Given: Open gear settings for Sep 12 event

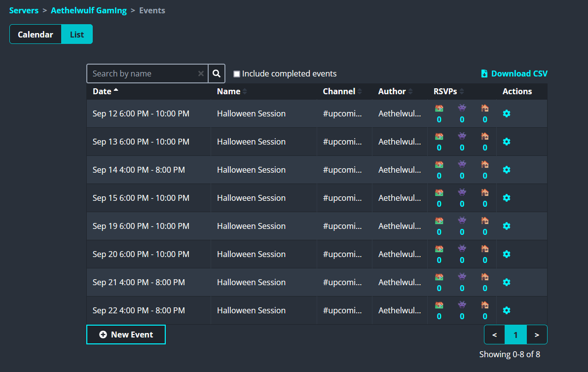Looking at the screenshot, I should point(506,113).
